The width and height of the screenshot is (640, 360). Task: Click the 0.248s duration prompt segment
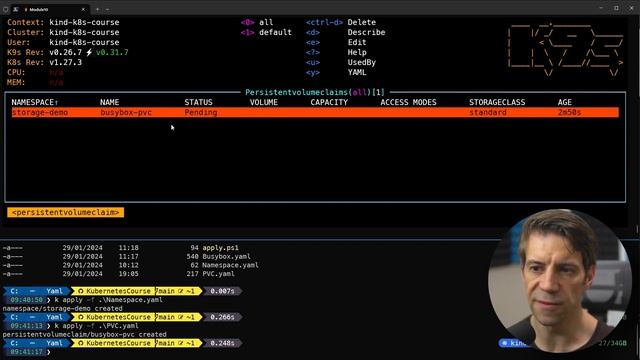pos(222,343)
